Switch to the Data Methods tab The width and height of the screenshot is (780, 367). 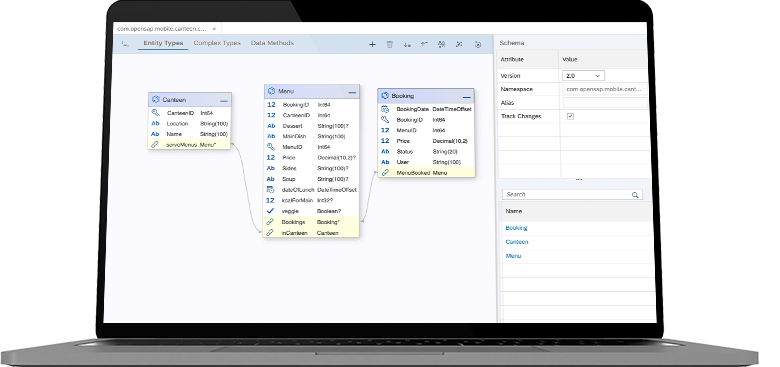click(272, 43)
